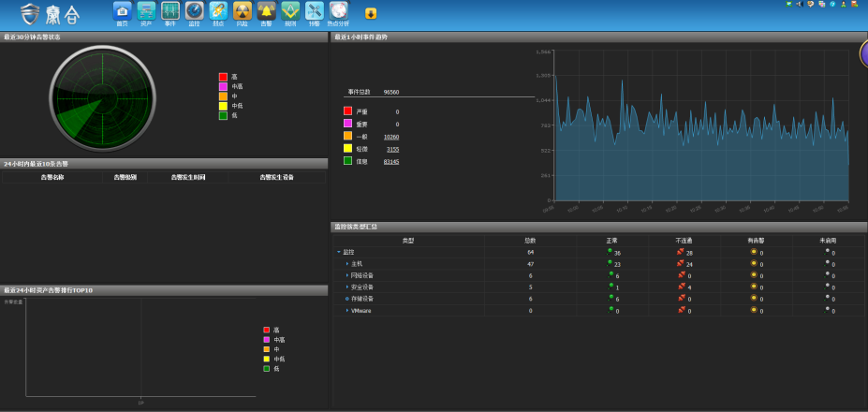Open the 监控 monitoring gauge icon
This screenshot has width=868, height=412.
point(194,11)
